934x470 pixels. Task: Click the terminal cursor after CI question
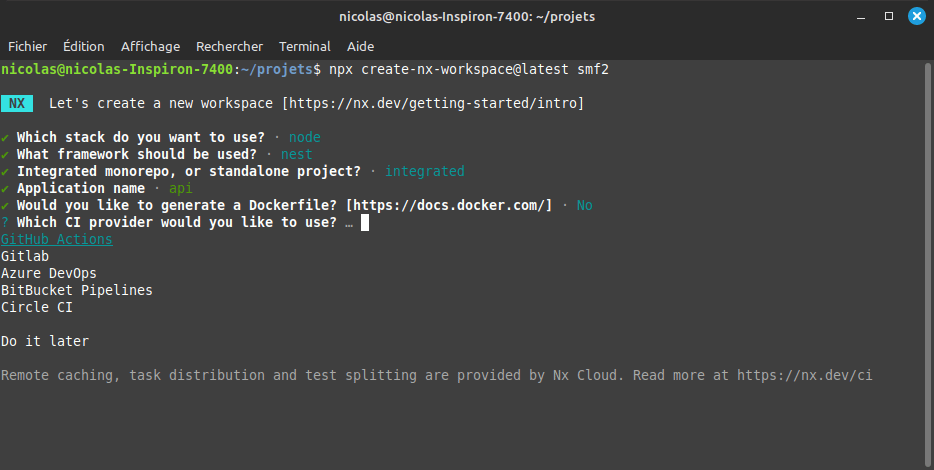coord(365,222)
